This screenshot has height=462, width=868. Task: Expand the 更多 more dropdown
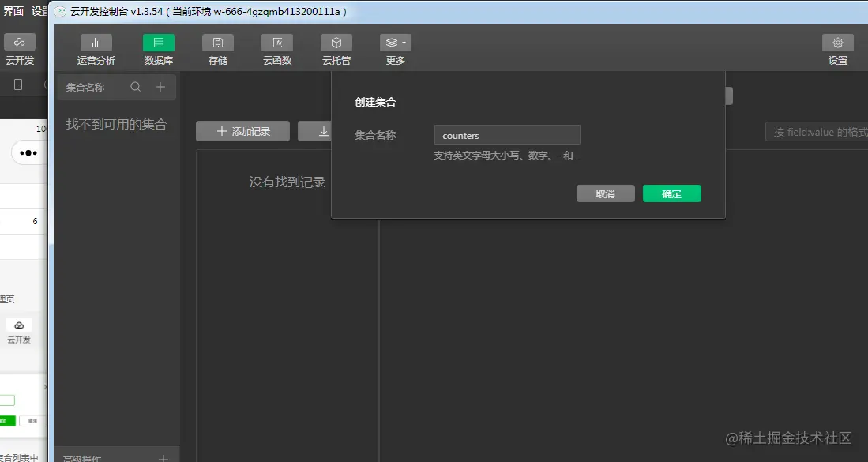395,51
